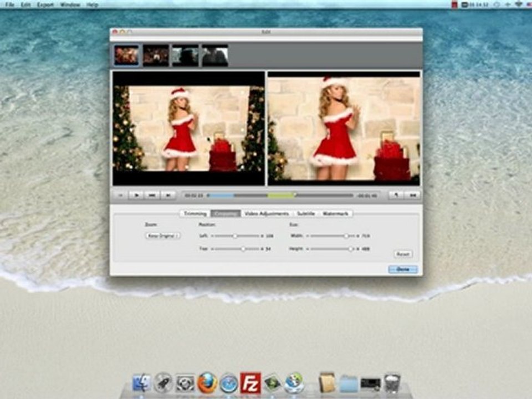Open the brown paper bag stack in Dock
This screenshot has height=399, width=532.
[x=327, y=383]
